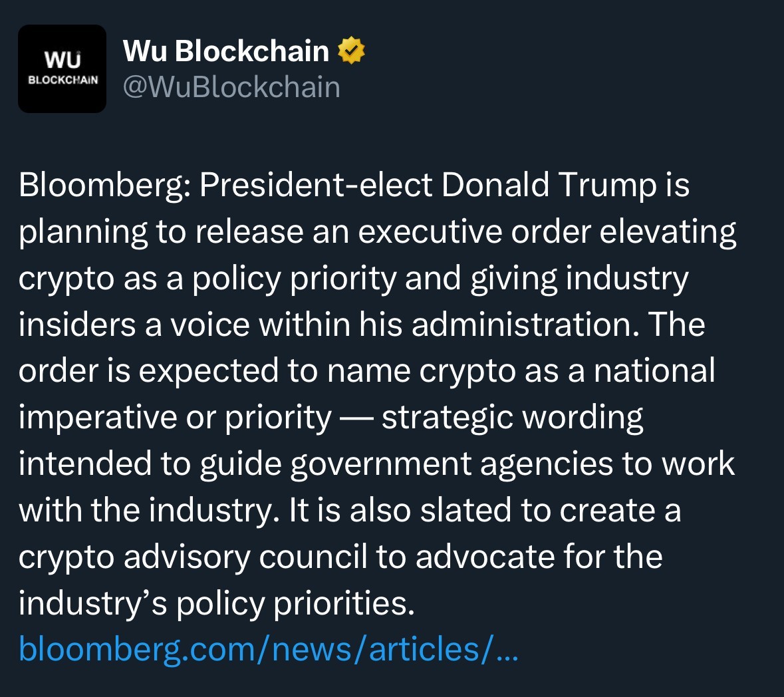Click the "BLOCKCHAIN" text in the logo
This screenshot has height=697, width=784.
[63, 80]
